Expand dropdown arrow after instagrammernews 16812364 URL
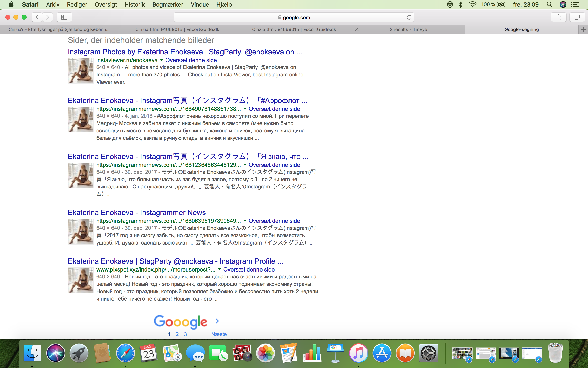Viewport: 588px width, 368px height. click(245, 165)
